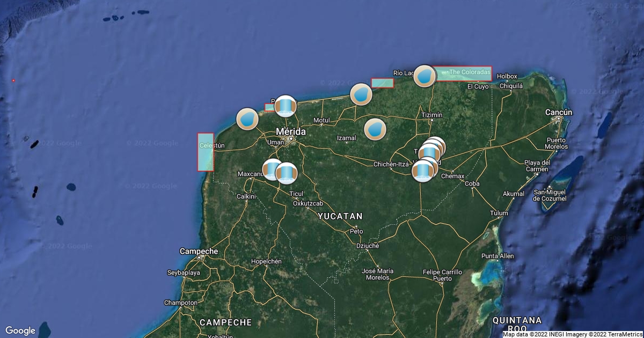This screenshot has height=338, width=644.
Task: Click the Map data attribution text
Action: click(x=572, y=334)
